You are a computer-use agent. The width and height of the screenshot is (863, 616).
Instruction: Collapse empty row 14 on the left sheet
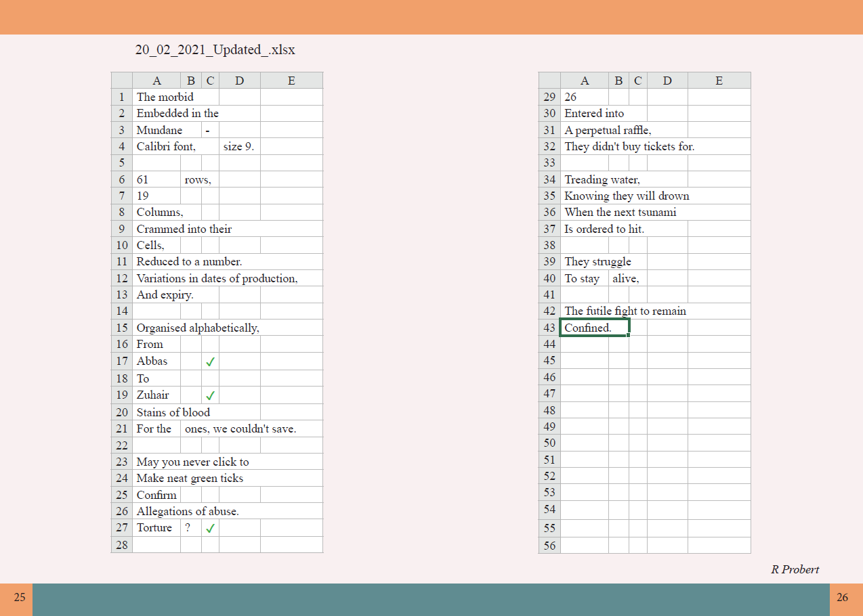pyautogui.click(x=121, y=311)
